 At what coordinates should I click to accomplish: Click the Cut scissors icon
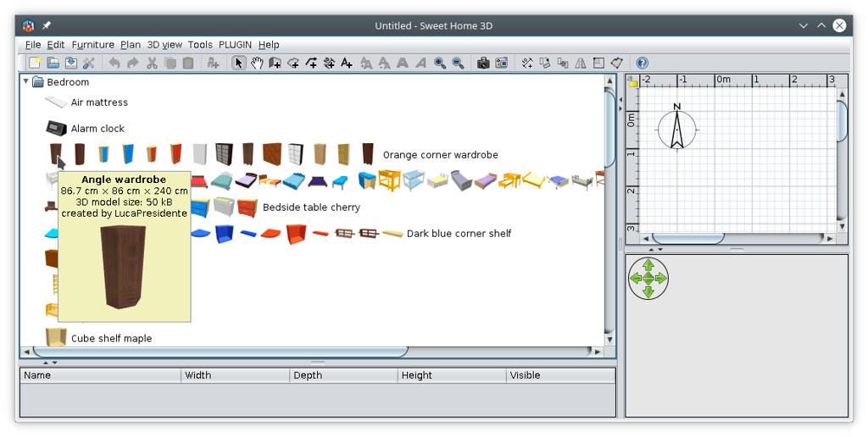click(152, 63)
